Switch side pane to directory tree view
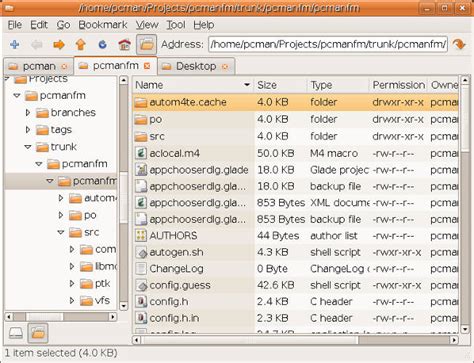Image resolution: width=474 pixels, height=363 pixels. pyautogui.click(x=38, y=333)
